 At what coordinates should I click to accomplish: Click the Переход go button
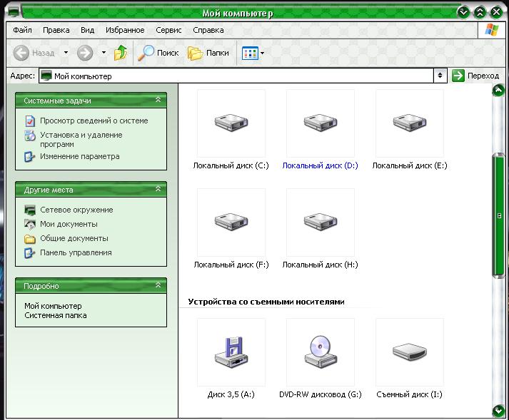(x=475, y=76)
